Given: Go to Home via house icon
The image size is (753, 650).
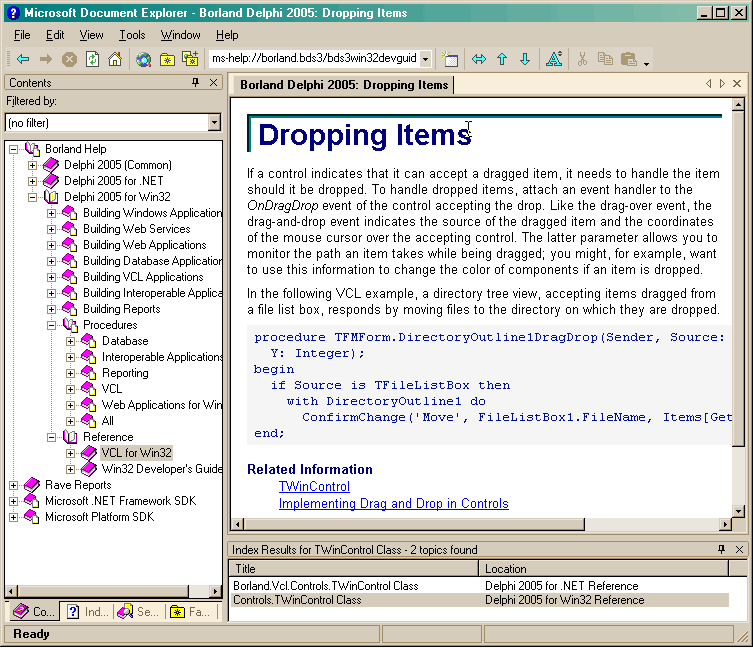Looking at the screenshot, I should (x=115, y=59).
